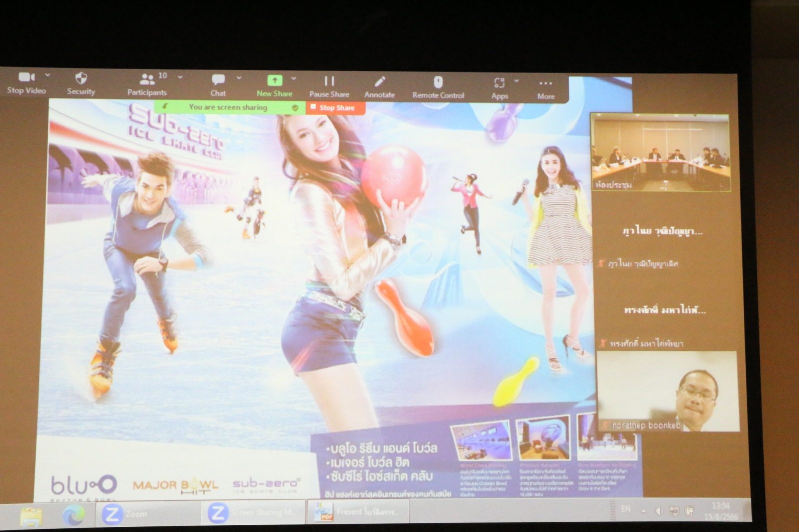Image resolution: width=799 pixels, height=532 pixels.
Task: Click the 'You are screen sharing' label
Action: (228, 107)
